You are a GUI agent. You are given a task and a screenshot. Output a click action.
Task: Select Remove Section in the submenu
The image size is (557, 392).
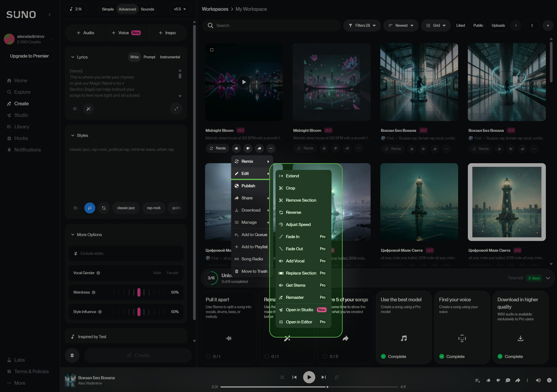click(x=304, y=200)
